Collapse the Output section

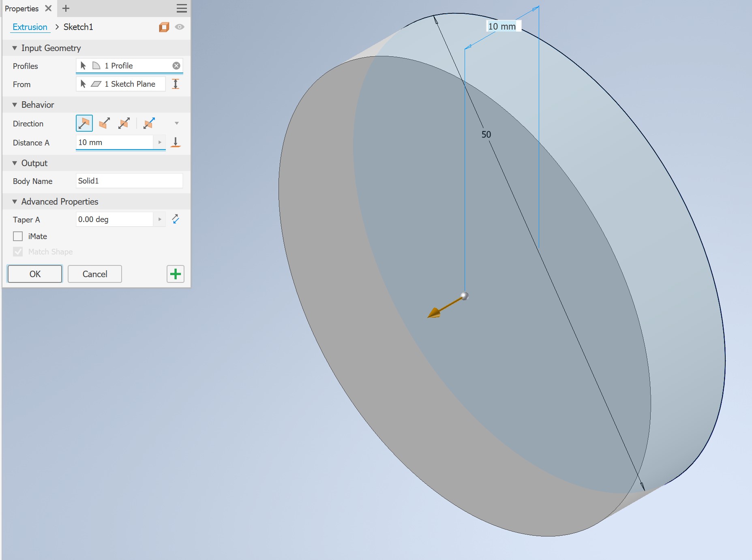15,163
